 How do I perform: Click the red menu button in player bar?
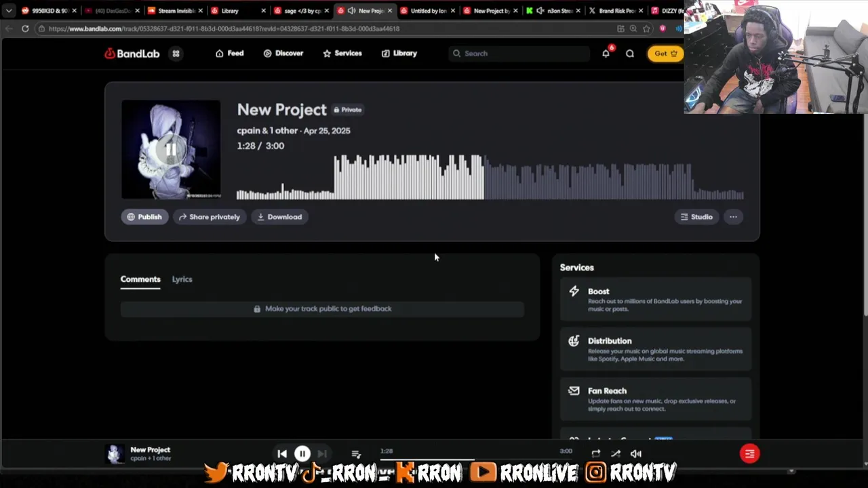pyautogui.click(x=749, y=454)
